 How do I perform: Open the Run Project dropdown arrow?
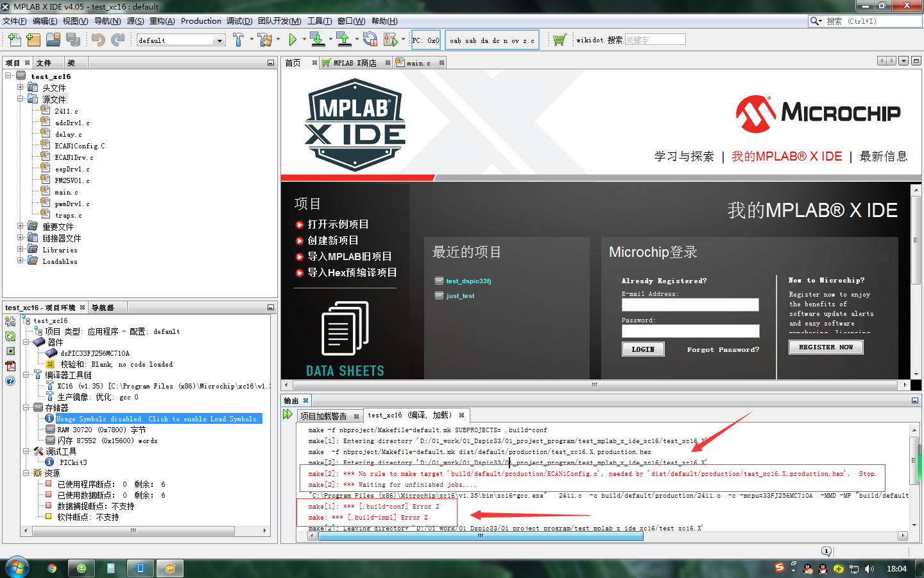click(304, 40)
